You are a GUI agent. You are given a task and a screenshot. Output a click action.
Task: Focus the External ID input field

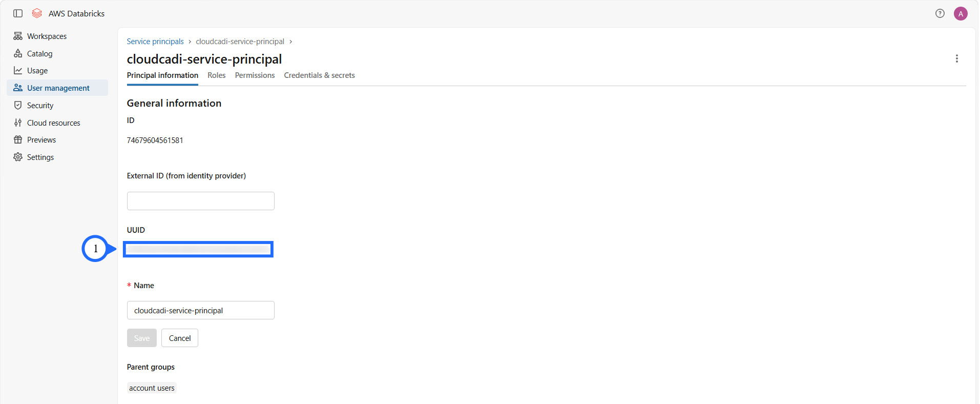click(x=201, y=201)
